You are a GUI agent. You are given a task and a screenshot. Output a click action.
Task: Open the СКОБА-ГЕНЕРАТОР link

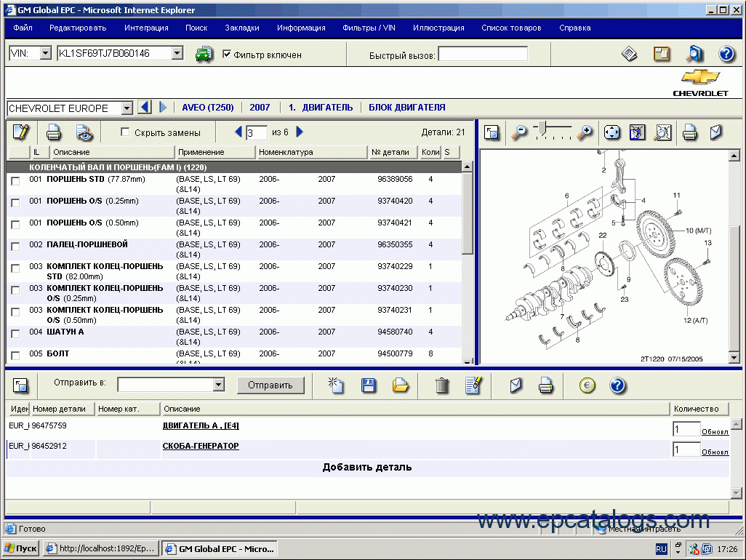click(201, 446)
